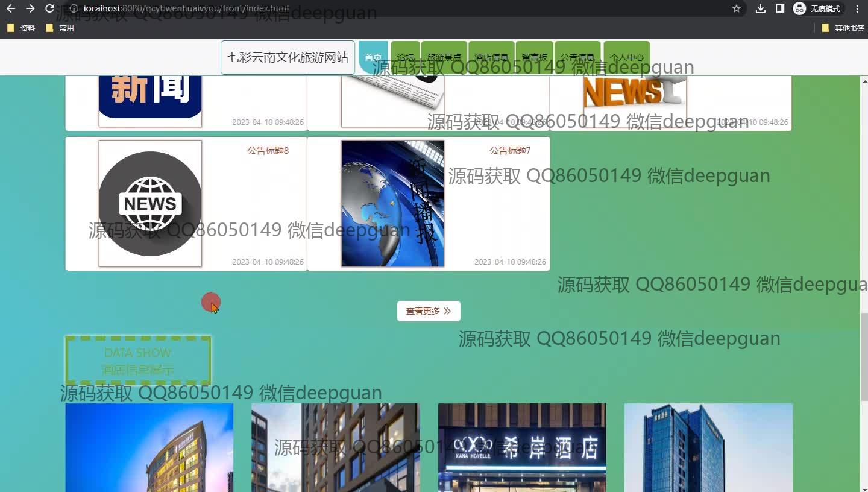
Task: Go back with the browser back arrow
Action: click(x=11, y=8)
